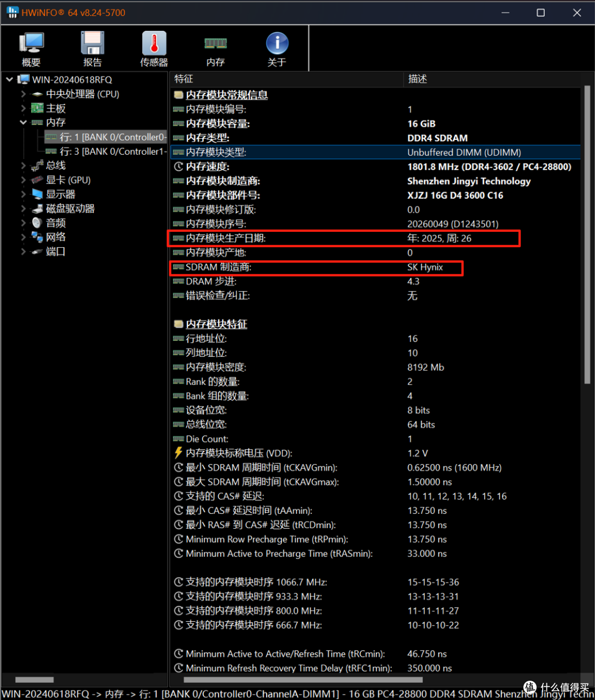Viewport: 595px width, 700px height.
Task: Click the computer icon beside WIN-20240618RFQ
Action: pos(23,79)
